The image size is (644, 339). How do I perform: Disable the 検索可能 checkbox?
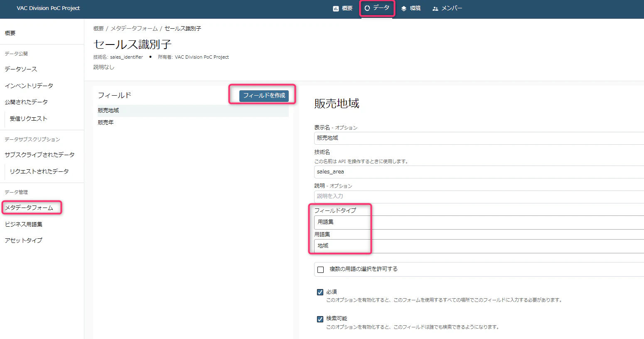[320, 319]
